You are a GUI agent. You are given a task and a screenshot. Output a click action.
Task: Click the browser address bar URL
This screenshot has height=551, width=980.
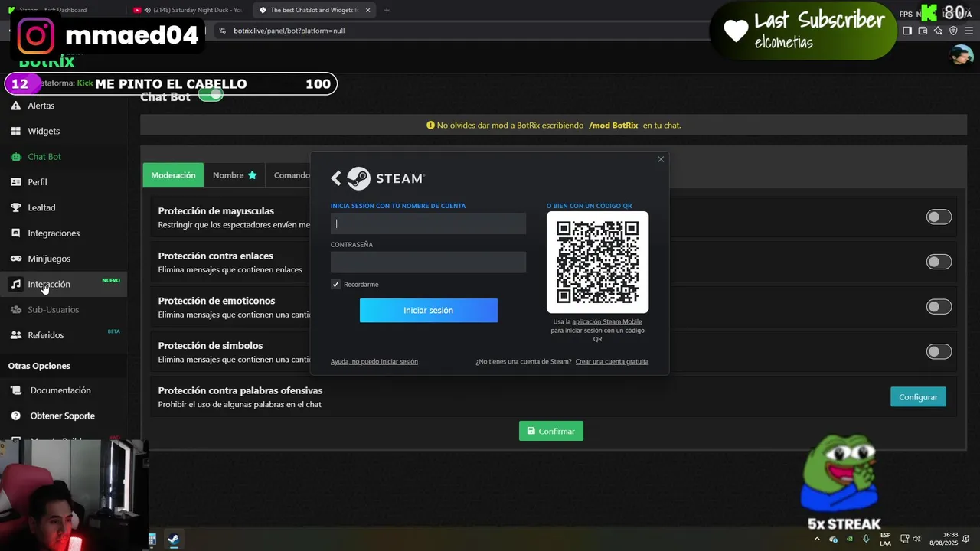[289, 31]
